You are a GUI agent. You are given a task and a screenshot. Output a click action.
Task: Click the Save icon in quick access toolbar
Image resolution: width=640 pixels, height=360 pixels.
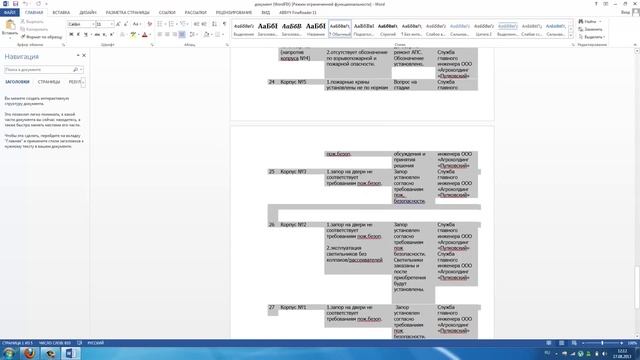tap(16, 4)
